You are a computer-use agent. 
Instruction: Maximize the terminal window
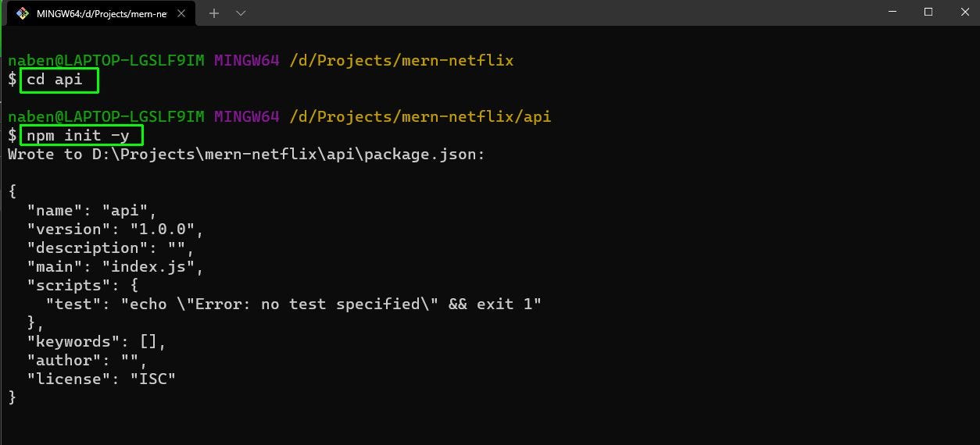pos(928,12)
